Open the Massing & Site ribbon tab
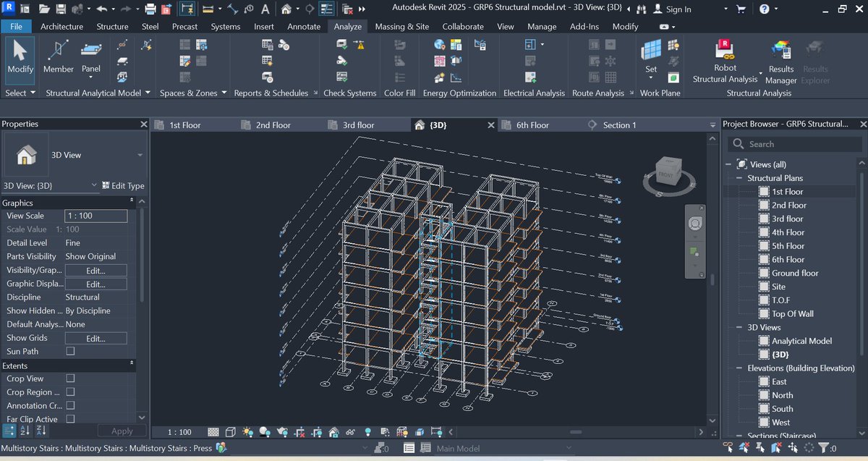This screenshot has height=461, width=868. click(401, 27)
